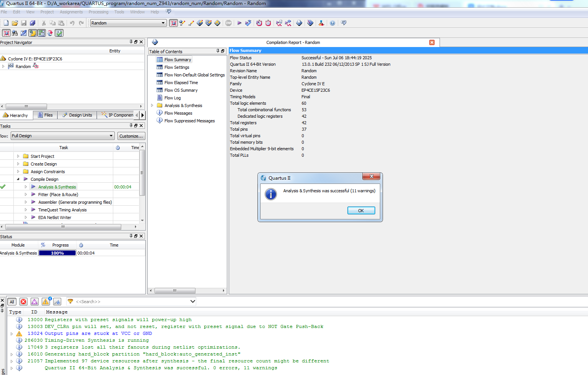Viewport: 588px width, 375px height.
Task: Open the Programmer icon in the toolbar
Action: click(x=310, y=23)
